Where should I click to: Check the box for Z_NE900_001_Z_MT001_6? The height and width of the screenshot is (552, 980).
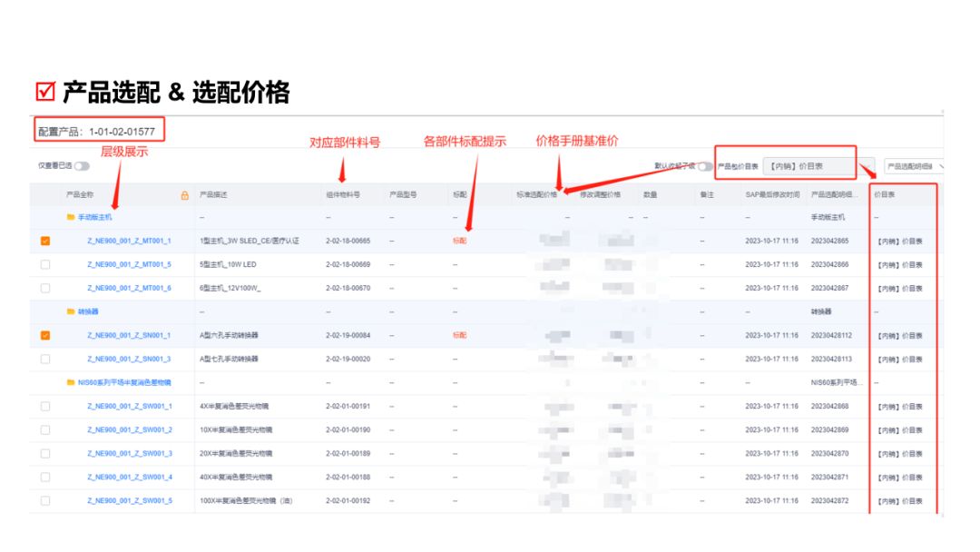[x=45, y=288]
